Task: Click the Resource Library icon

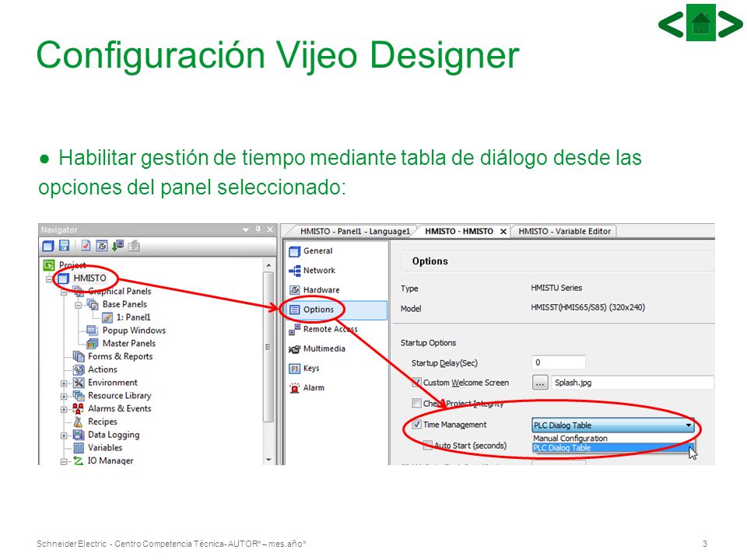Action: pyautogui.click(x=79, y=396)
